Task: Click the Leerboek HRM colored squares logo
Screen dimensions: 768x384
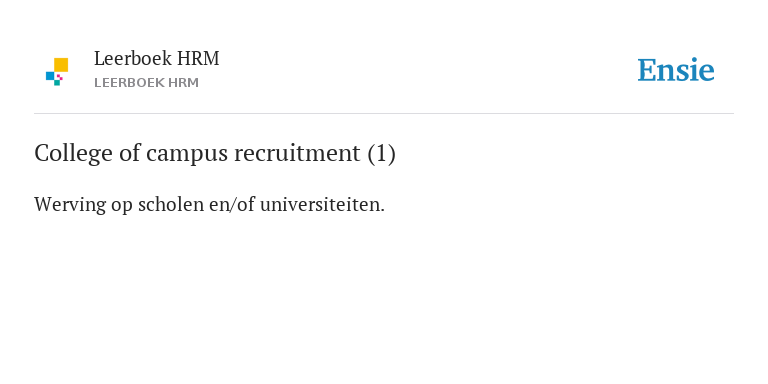Action: [57, 72]
